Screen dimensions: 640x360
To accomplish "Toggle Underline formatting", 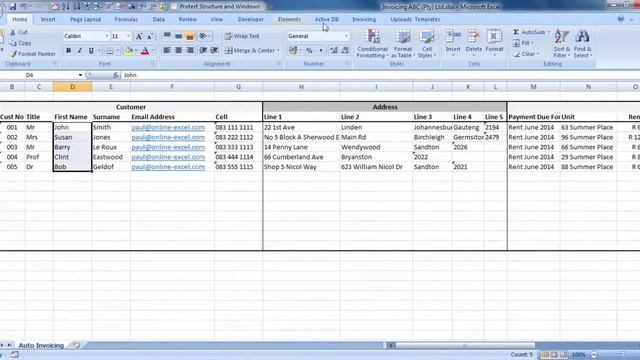I will pos(91,51).
